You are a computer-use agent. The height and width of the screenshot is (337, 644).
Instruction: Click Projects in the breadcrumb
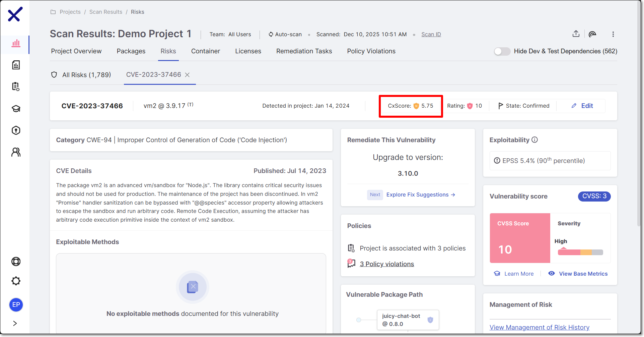pyautogui.click(x=70, y=12)
